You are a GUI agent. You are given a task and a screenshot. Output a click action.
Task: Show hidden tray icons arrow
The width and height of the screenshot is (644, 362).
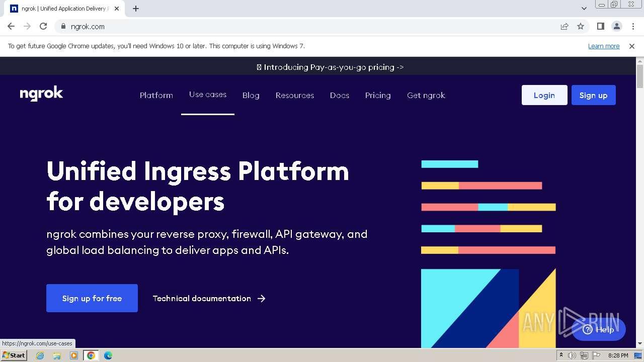pos(561,355)
